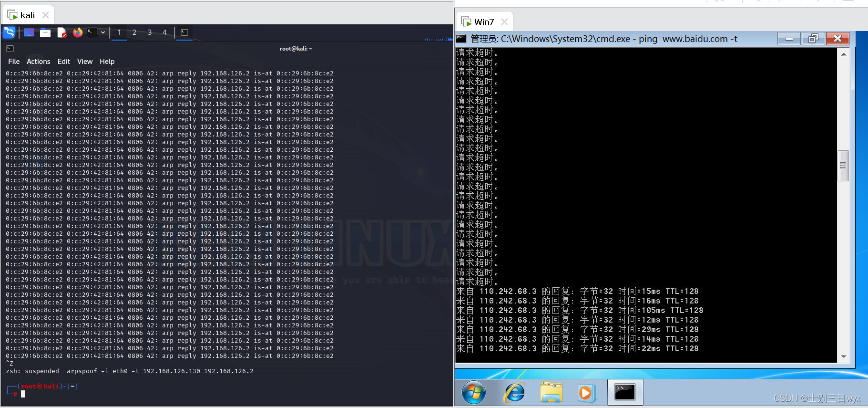
Task: Switch to Kali workspace 1
Action: (119, 32)
